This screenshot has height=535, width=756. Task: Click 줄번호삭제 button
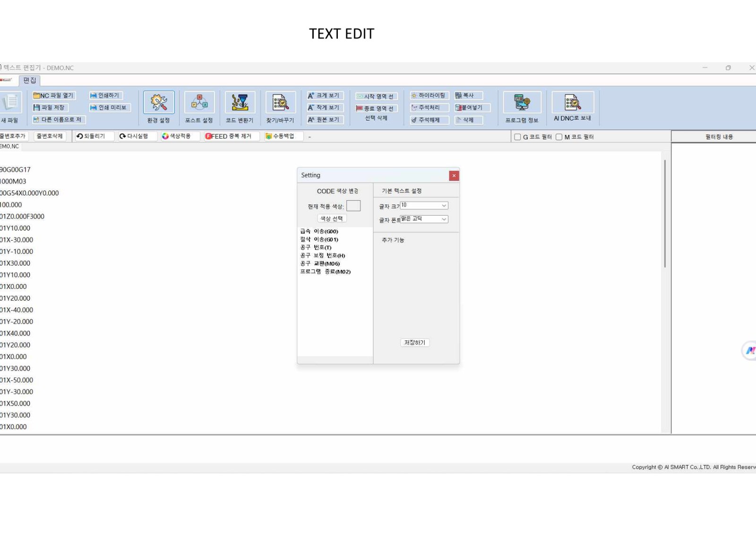[x=51, y=136]
